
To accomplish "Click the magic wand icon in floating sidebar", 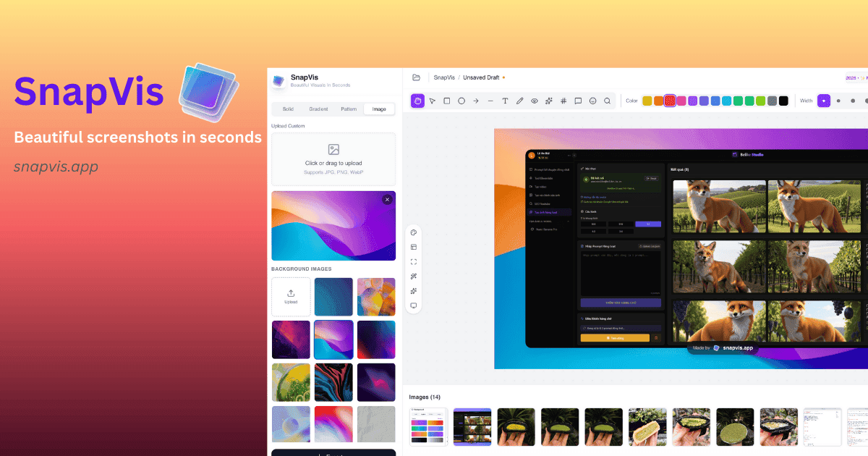I will [x=414, y=276].
